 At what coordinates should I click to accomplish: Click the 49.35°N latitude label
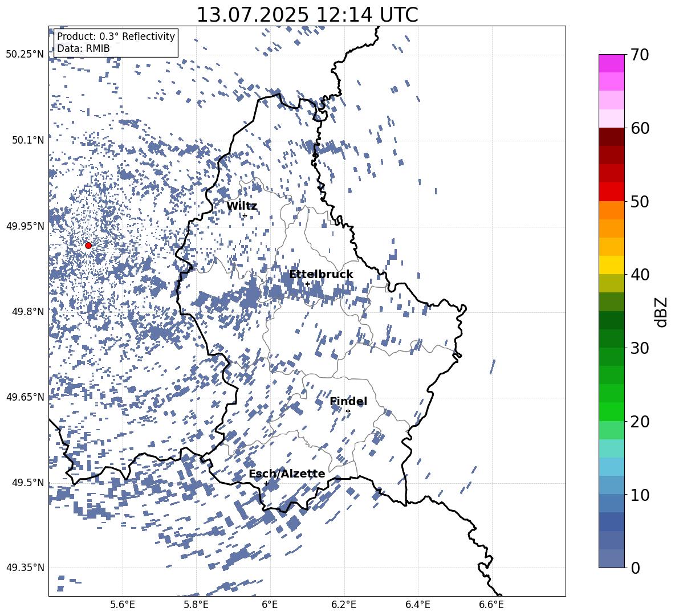pos(25,568)
